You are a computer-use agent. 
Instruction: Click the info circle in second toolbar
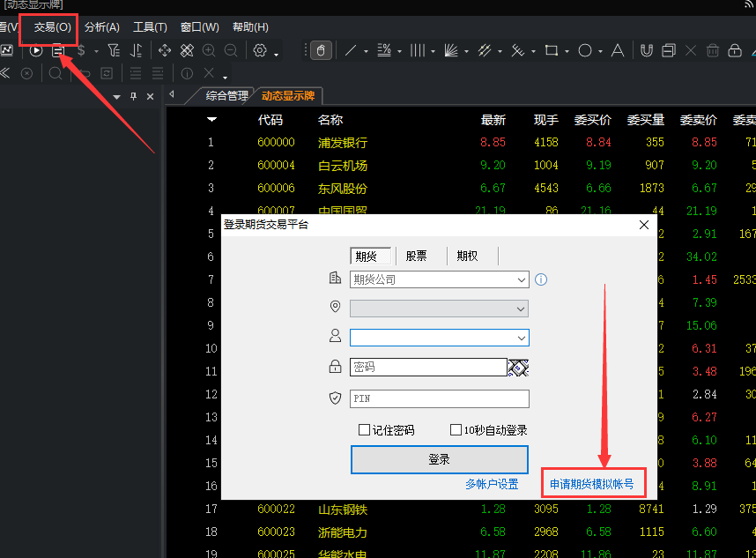(x=187, y=73)
